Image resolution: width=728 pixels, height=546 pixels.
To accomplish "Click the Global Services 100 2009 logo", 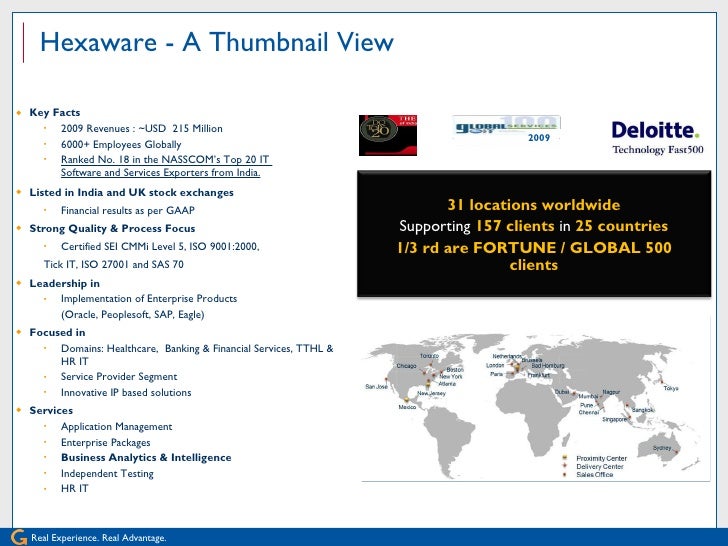I will [x=507, y=129].
